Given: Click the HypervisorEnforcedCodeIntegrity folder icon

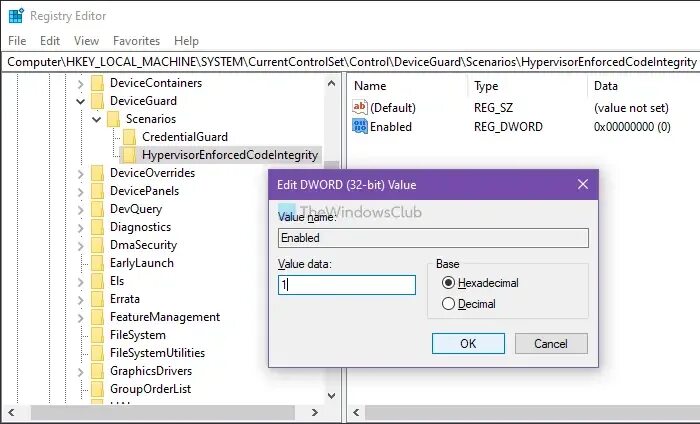Looking at the screenshot, I should point(129,155).
